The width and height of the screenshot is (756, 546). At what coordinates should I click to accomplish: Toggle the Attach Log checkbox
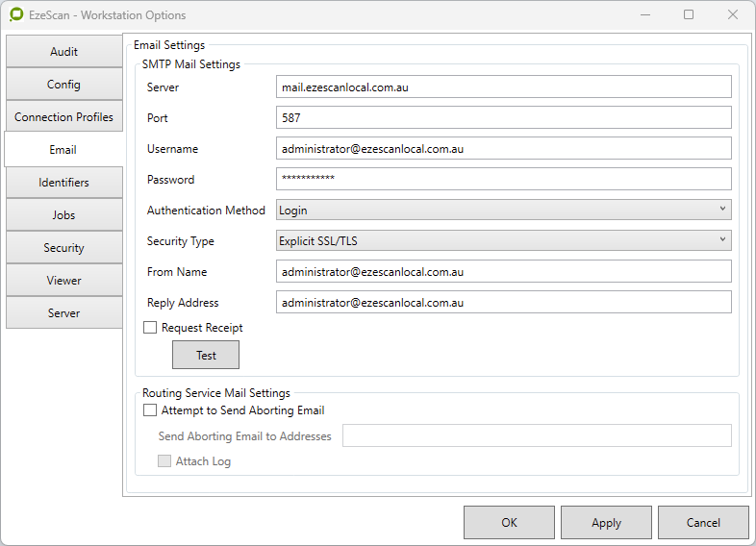pos(164,461)
